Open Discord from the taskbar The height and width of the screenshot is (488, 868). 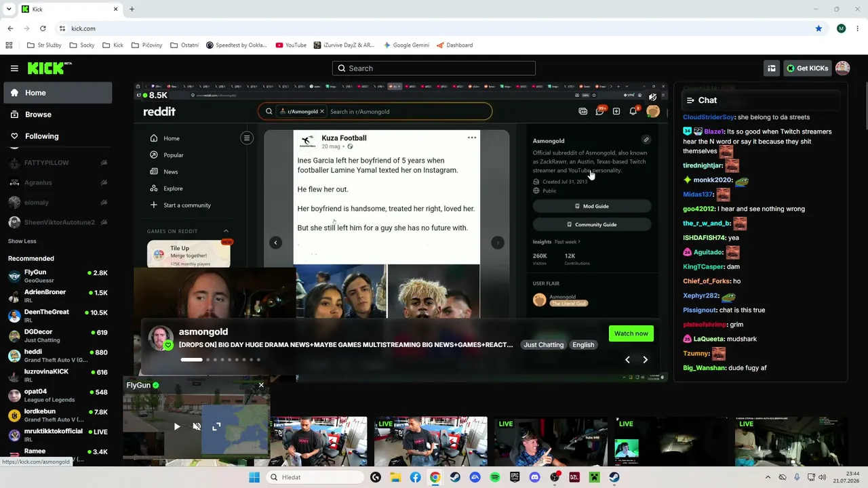(534, 477)
